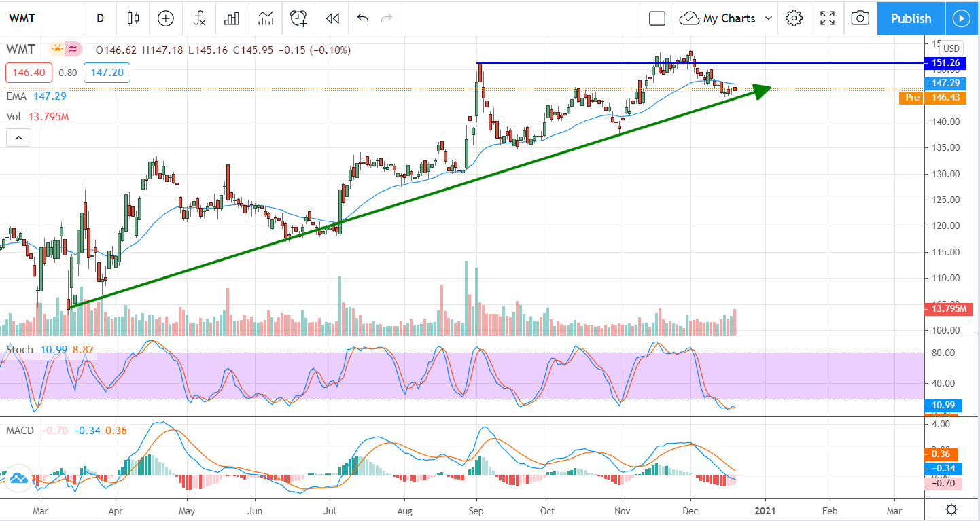Start bar replay with the rewind icon
This screenshot has height=521, width=980.
click(332, 18)
